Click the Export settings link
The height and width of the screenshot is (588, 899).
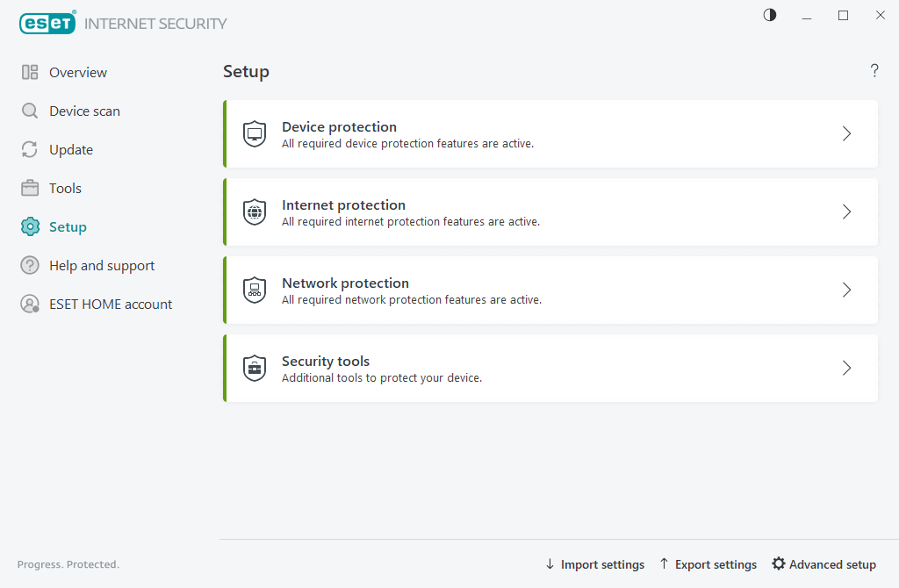click(x=716, y=564)
